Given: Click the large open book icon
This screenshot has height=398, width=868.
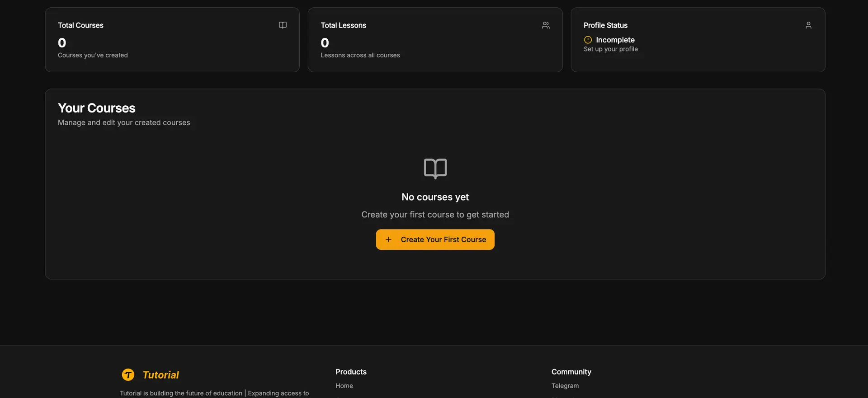Looking at the screenshot, I should point(435,169).
